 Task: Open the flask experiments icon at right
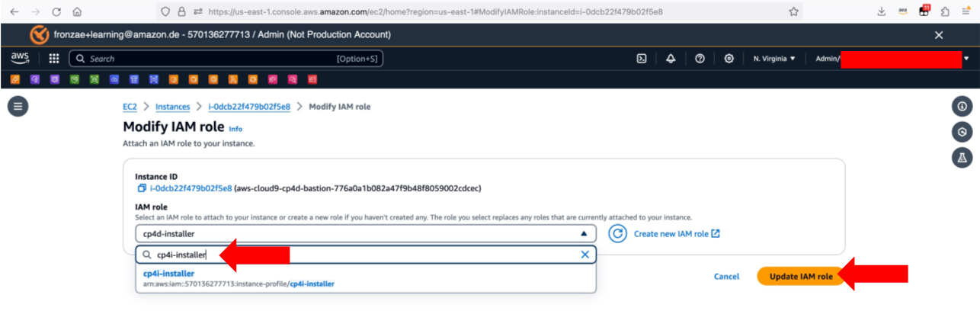pos(962,158)
